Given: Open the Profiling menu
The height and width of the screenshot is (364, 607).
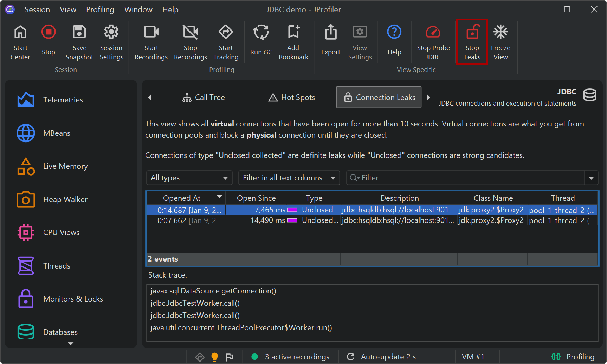Looking at the screenshot, I should (x=100, y=9).
